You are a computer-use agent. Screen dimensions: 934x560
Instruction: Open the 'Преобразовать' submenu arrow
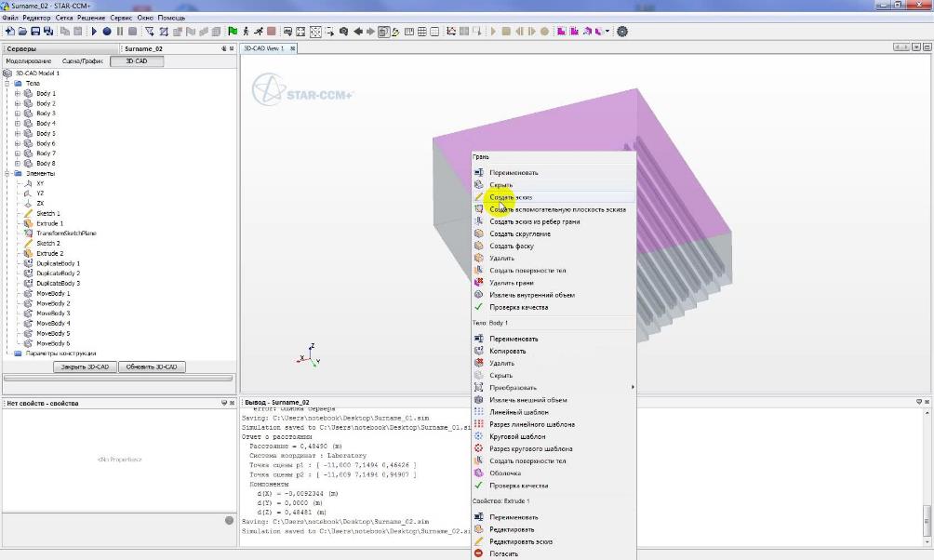coord(632,387)
